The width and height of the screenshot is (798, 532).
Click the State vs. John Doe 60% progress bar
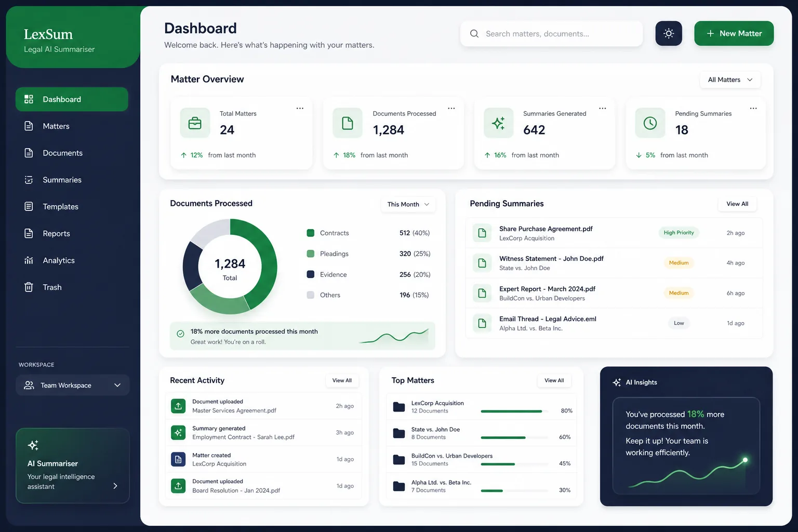point(514,437)
